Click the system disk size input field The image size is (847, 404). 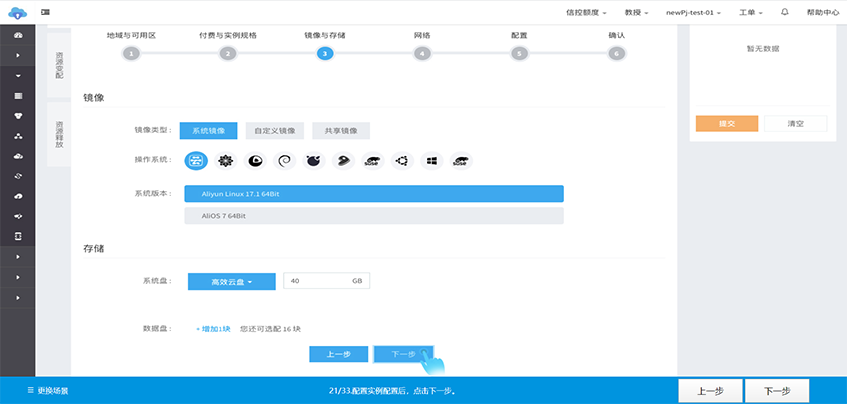coord(318,282)
